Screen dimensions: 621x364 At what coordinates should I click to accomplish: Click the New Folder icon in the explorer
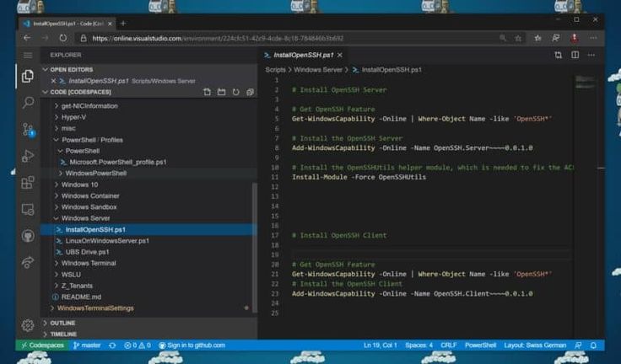pos(221,92)
